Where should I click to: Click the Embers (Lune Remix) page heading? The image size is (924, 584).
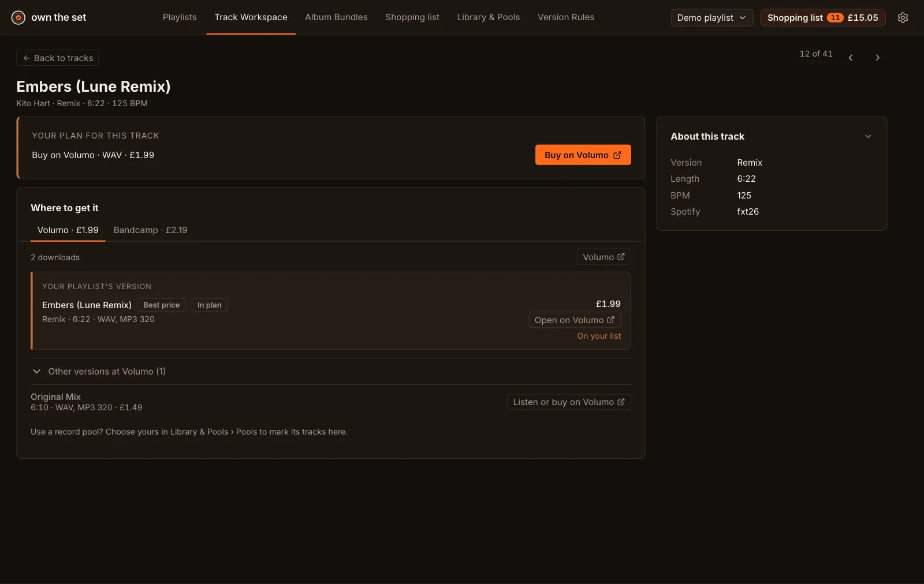(x=94, y=87)
